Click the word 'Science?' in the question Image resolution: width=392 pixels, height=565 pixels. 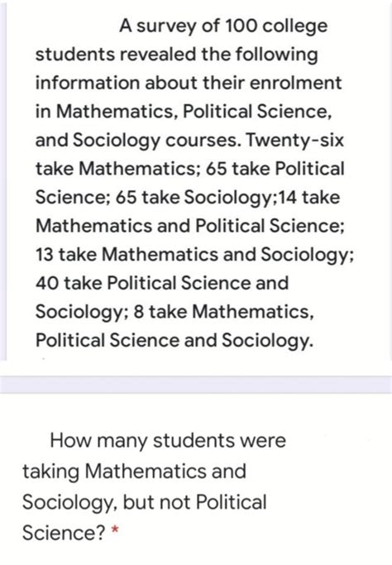pos(64,533)
